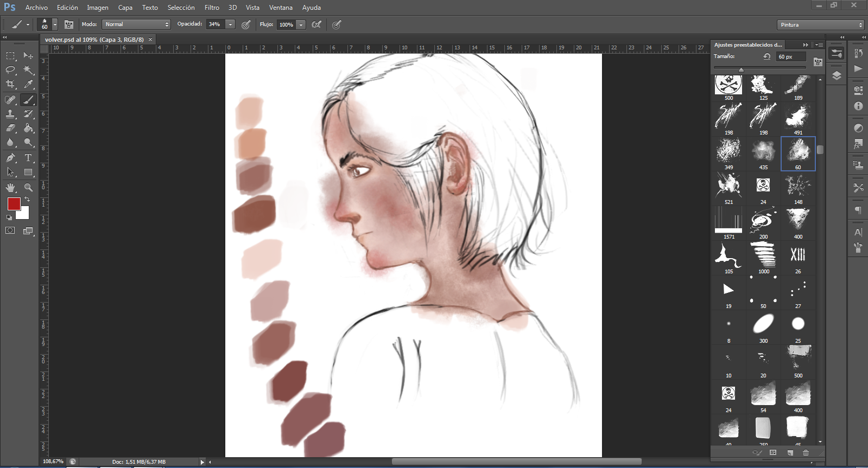Select the Rectangular Marquee tool

pyautogui.click(x=10, y=56)
